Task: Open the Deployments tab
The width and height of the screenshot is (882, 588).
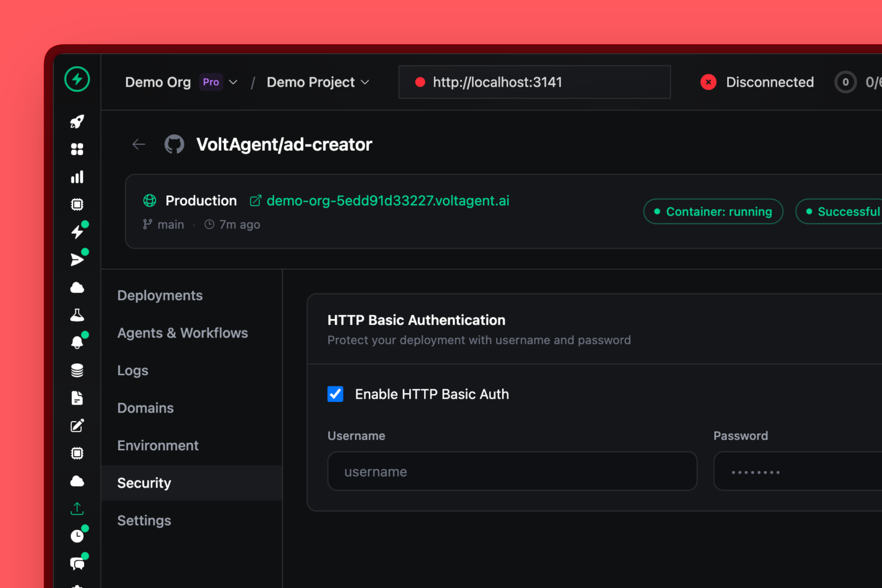Action: pyautogui.click(x=160, y=295)
